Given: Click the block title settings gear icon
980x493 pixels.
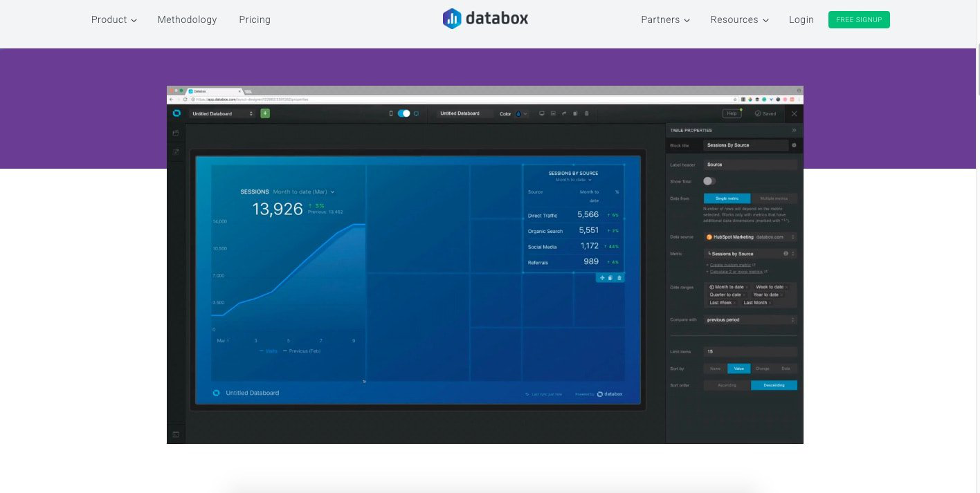Looking at the screenshot, I should 794,145.
